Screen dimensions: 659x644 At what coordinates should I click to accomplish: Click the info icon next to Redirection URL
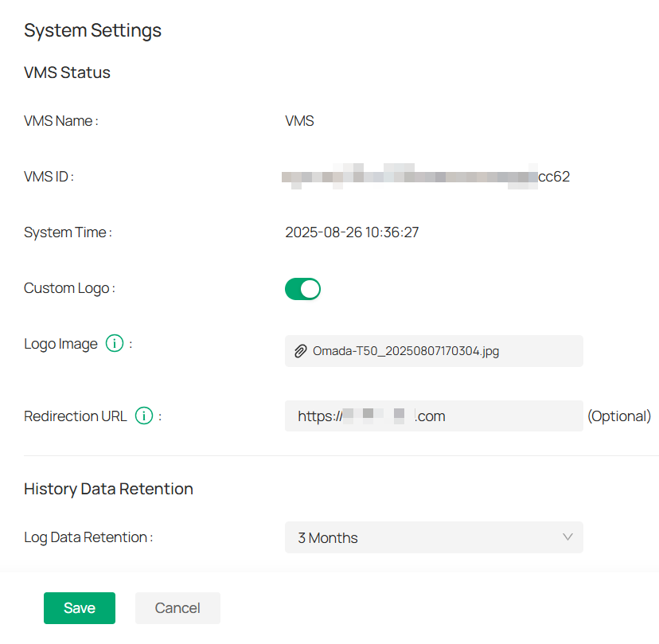(x=143, y=416)
